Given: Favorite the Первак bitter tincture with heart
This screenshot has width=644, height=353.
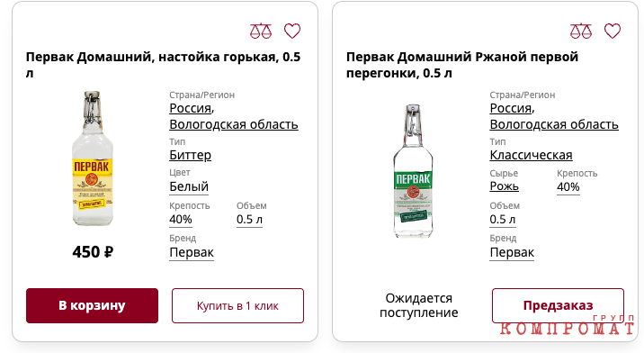Looking at the screenshot, I should coord(292,31).
